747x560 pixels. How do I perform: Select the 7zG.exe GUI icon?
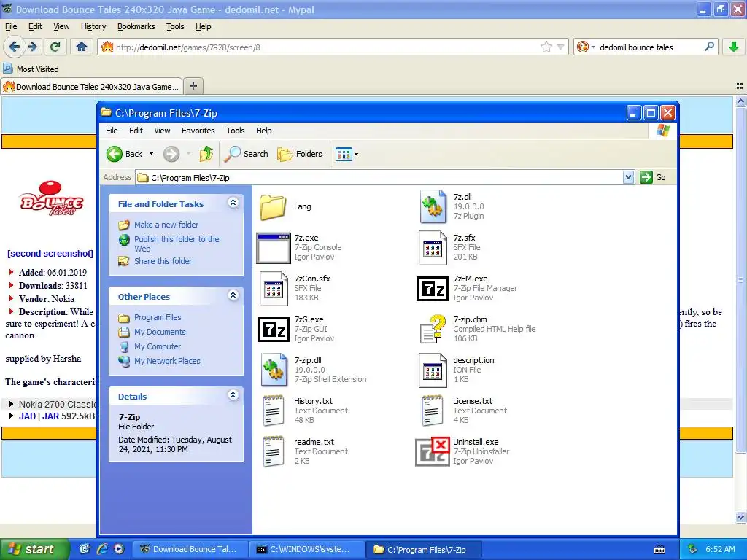(x=274, y=330)
